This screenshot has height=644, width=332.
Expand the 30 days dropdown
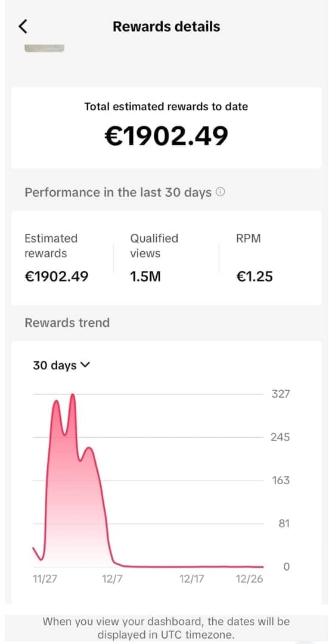[61, 365]
